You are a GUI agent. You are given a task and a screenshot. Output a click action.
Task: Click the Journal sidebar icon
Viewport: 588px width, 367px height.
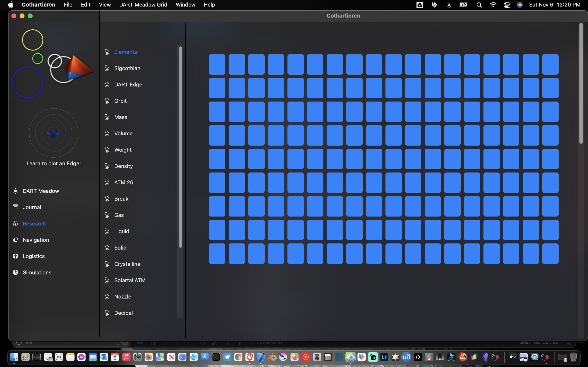point(15,207)
